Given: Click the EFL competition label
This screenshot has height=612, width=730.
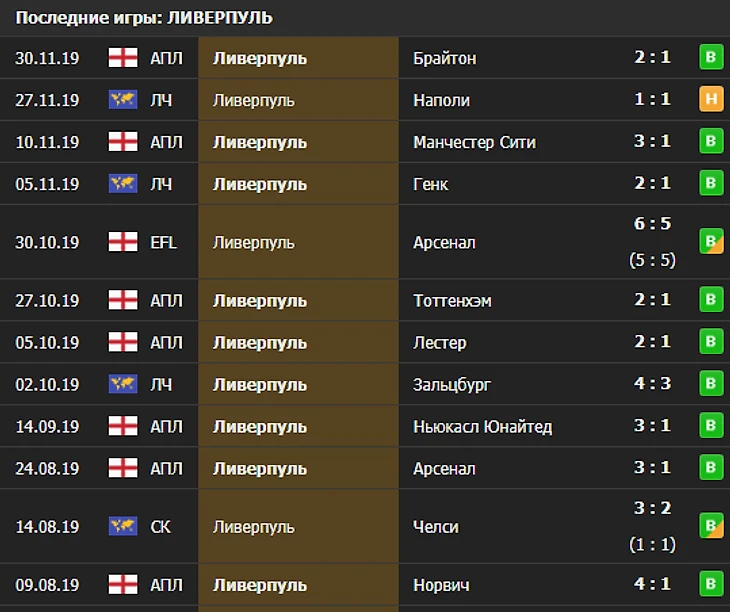Looking at the screenshot, I should click(163, 242).
